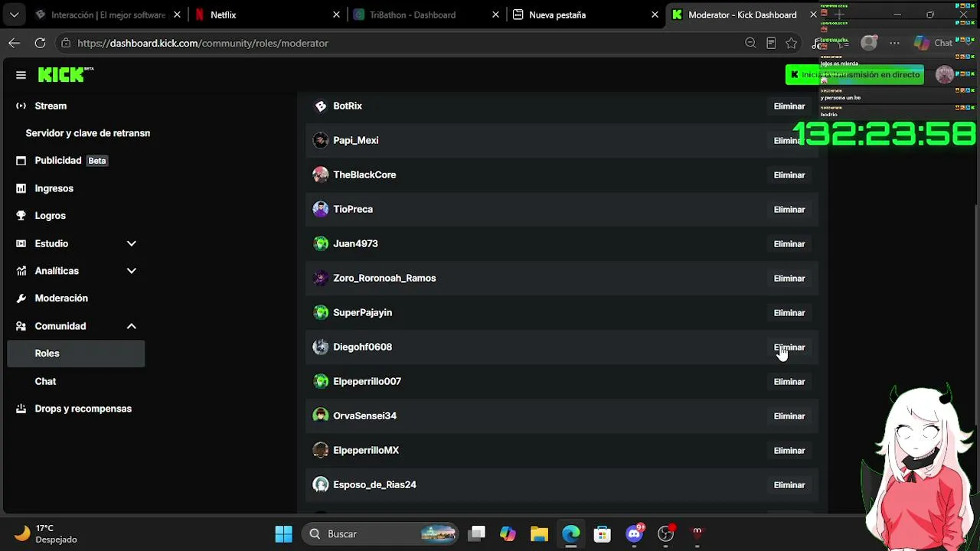The width and height of the screenshot is (980, 551).
Task: Click Zoro_Roronoah_Ramos's avatar
Action: (x=321, y=278)
